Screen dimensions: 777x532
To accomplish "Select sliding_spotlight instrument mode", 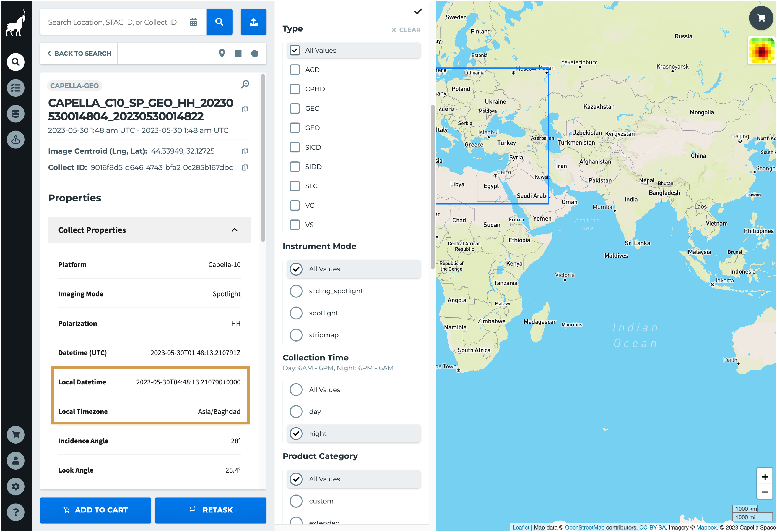I will [296, 291].
